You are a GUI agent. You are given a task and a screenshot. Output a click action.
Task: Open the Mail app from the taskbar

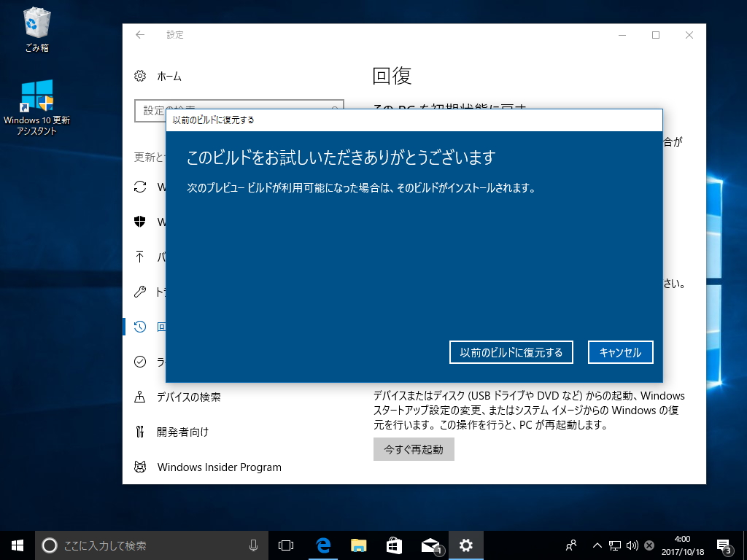[430, 545]
